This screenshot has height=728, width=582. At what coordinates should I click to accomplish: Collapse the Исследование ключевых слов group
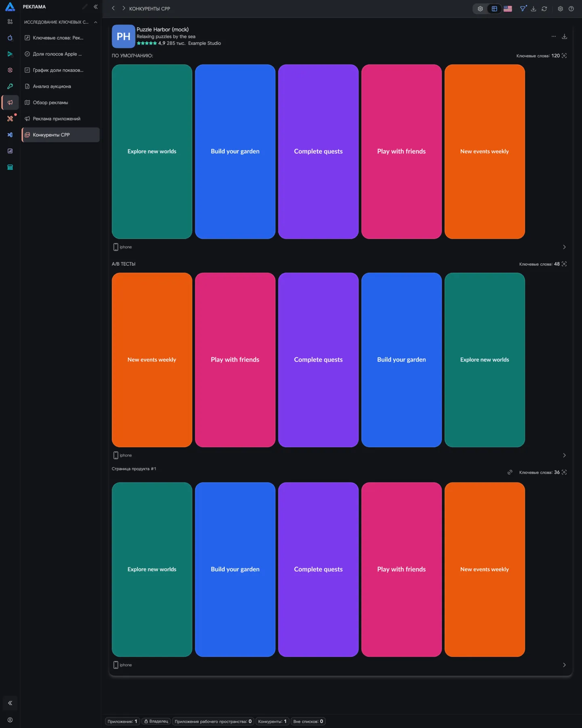pyautogui.click(x=95, y=22)
